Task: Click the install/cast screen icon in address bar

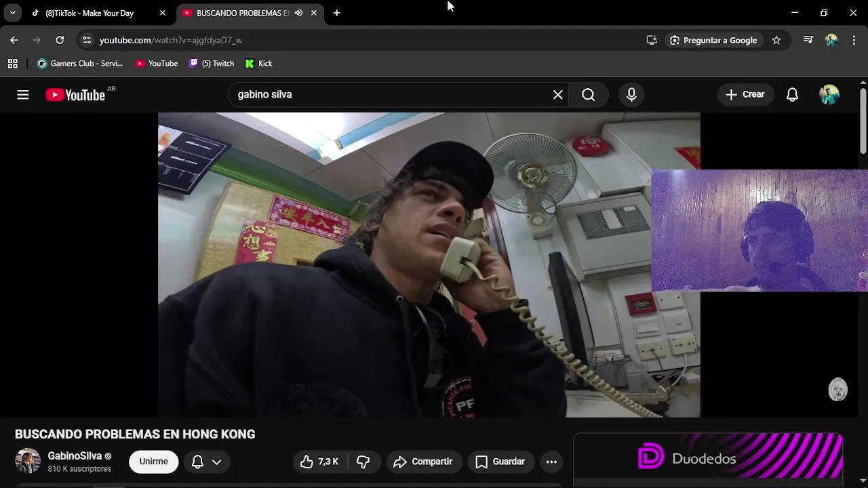Action: coord(652,40)
